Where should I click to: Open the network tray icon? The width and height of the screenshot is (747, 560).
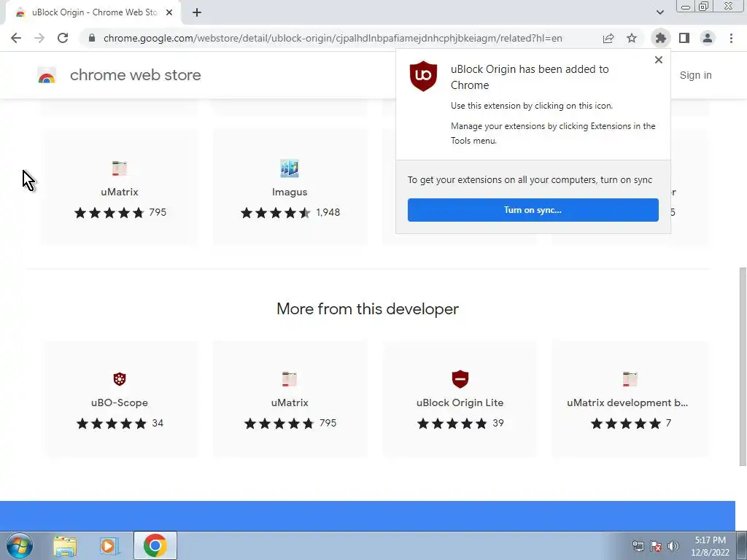pyautogui.click(x=638, y=546)
